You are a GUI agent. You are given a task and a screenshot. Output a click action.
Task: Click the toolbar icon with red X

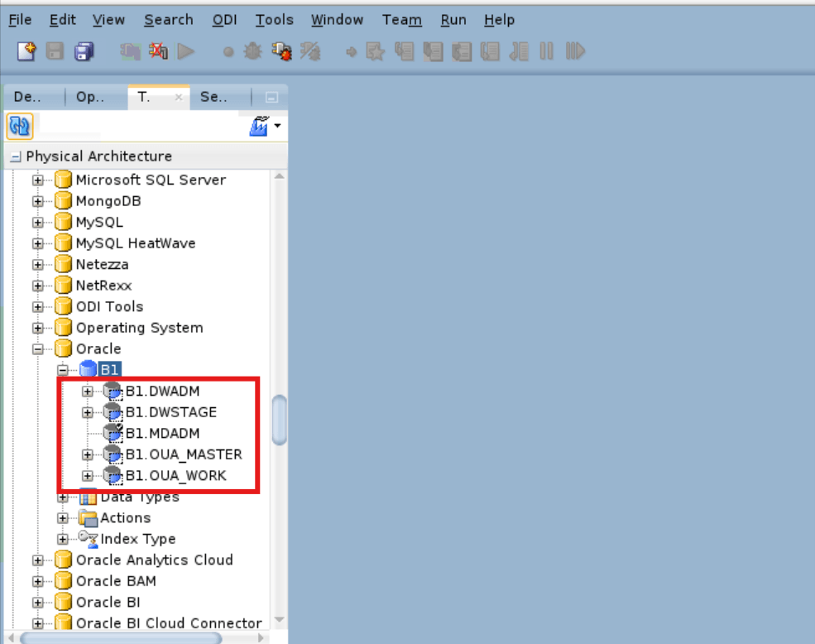[x=159, y=51]
